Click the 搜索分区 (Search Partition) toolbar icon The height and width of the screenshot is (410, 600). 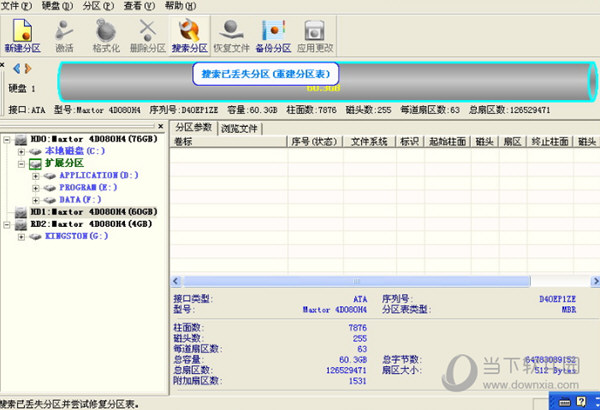189,34
